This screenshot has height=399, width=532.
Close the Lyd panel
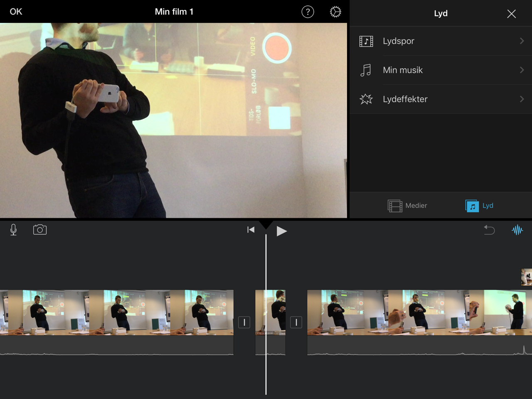pos(511,14)
